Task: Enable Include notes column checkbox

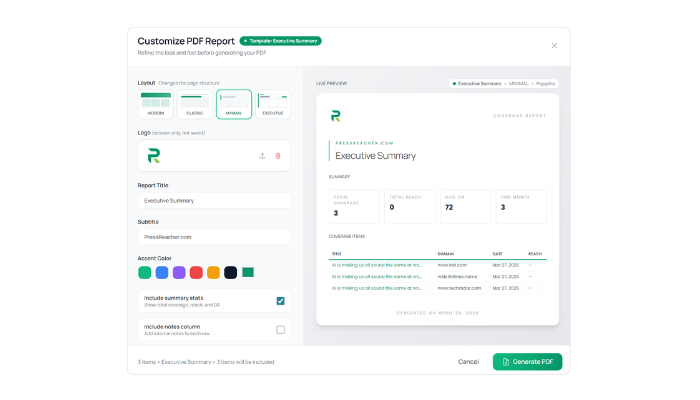Action: (x=280, y=330)
